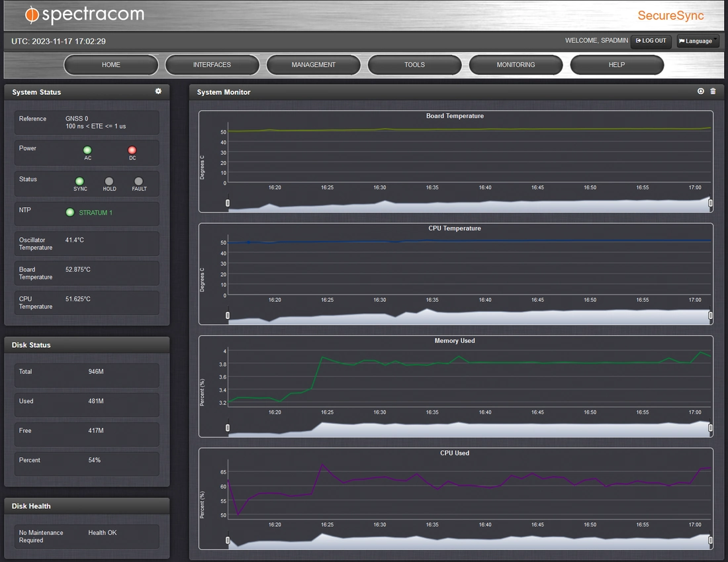Click Reference value GNSS 0
Screen dimensions: 728x562
click(x=77, y=118)
